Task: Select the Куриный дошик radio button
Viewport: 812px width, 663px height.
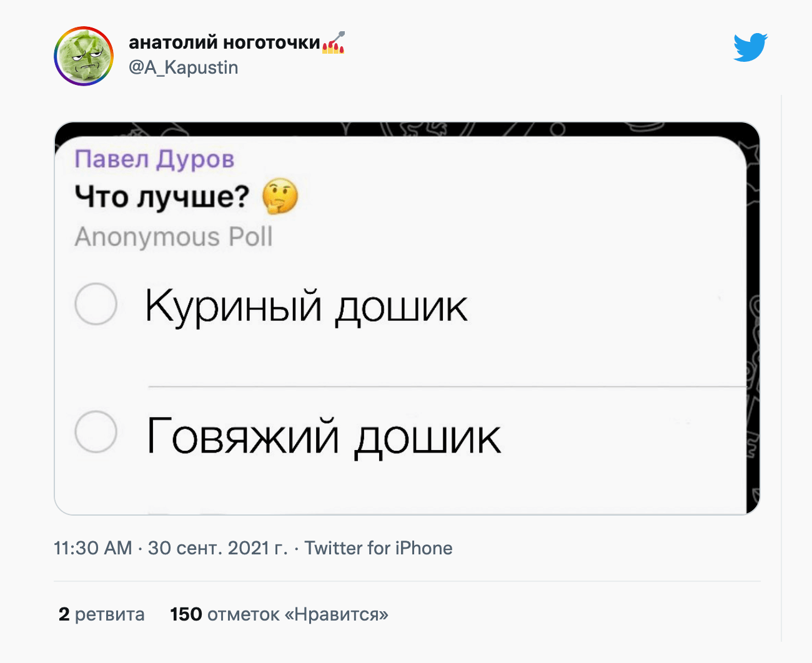Action: pos(96,304)
